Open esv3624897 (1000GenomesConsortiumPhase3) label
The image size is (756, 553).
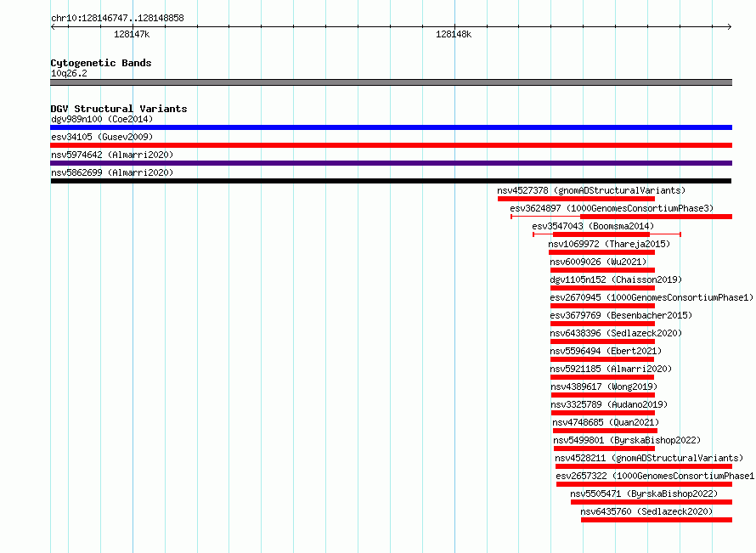[612, 208]
